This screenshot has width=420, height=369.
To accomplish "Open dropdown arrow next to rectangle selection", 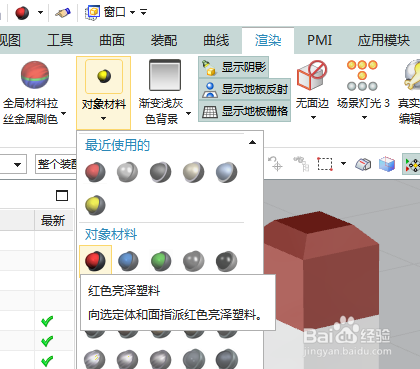I will (343, 163).
